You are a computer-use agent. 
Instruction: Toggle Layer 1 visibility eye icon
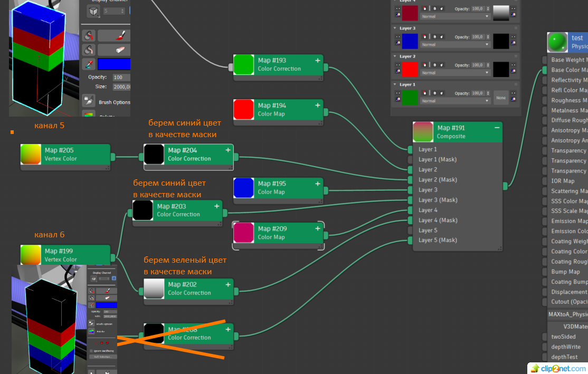[x=397, y=93]
